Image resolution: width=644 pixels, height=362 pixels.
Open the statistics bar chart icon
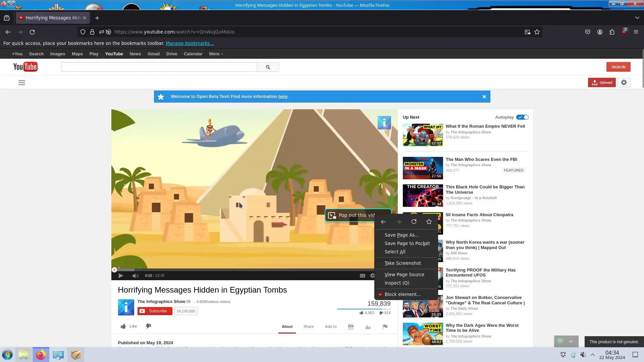click(368, 327)
